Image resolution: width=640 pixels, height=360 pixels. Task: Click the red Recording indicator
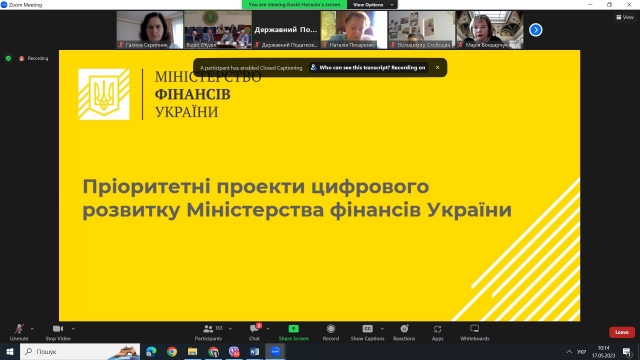click(33, 58)
